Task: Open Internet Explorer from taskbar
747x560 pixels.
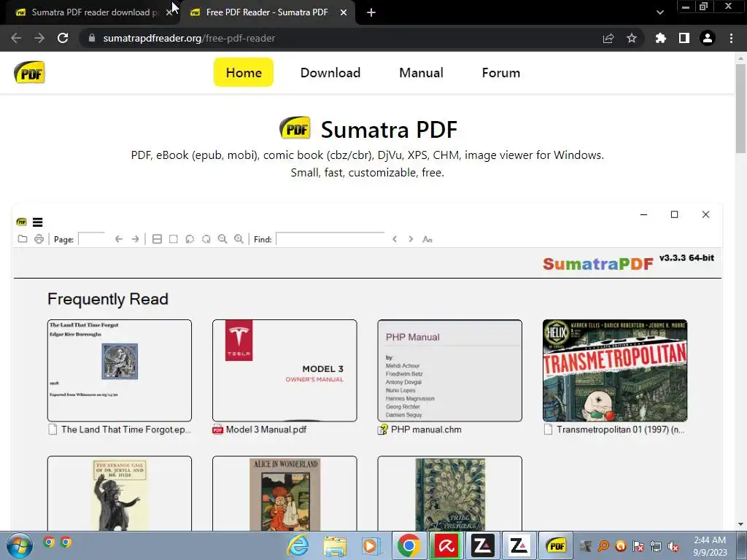Action: coord(298,545)
